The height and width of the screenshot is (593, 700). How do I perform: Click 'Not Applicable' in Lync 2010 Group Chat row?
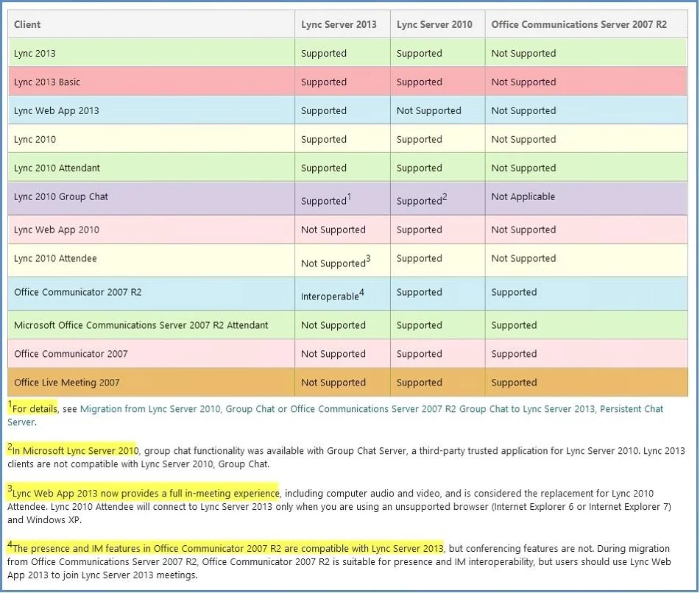click(586, 199)
